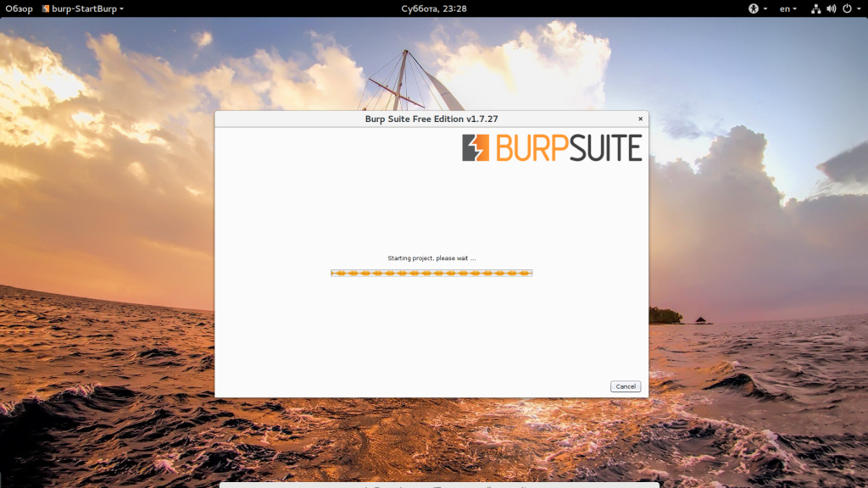Screen dimensions: 868x488
Task: Click the power icon in top bar
Action: point(847,8)
